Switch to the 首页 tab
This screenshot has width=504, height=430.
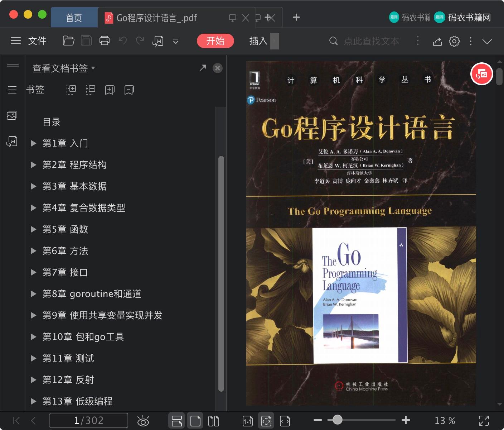[x=74, y=18]
